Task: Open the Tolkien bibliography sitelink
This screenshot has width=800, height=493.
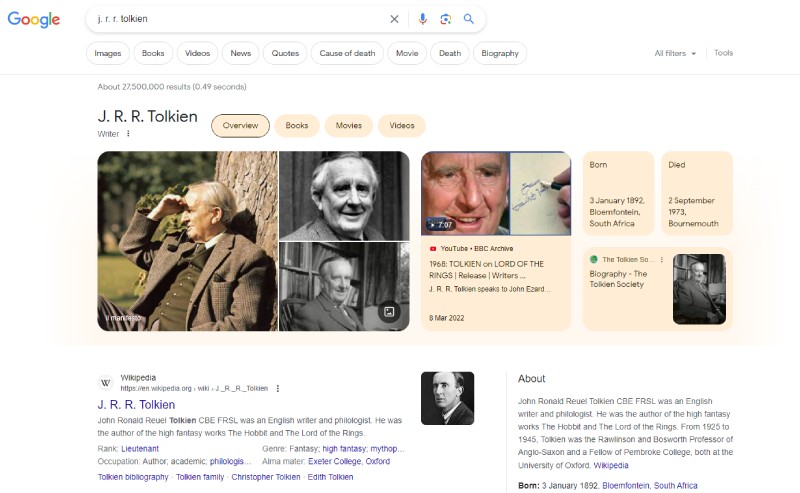Action: click(133, 477)
